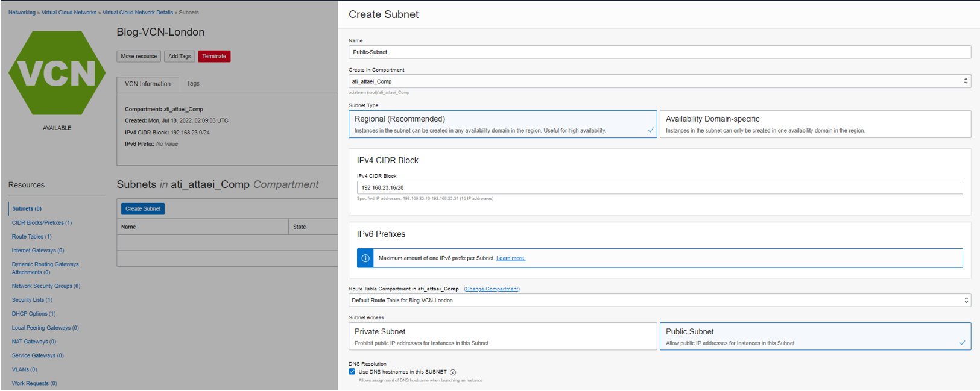Click the subnet Name input field
This screenshot has width=980, height=391.
point(659,52)
